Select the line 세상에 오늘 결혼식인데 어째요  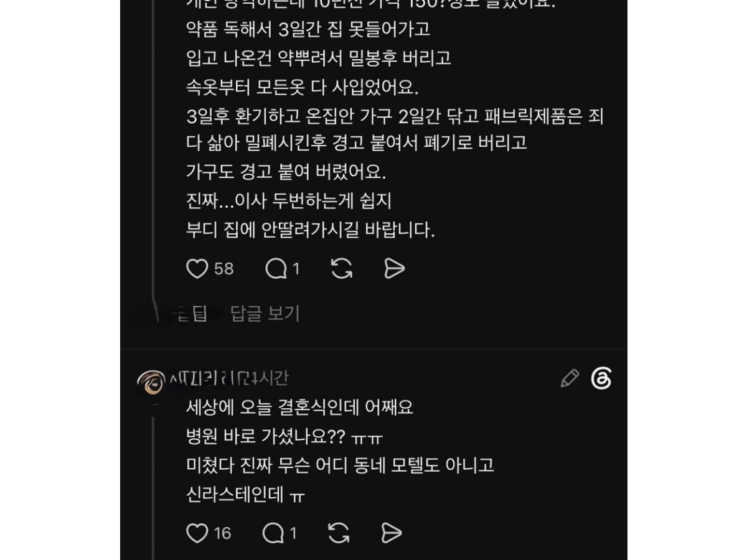[299, 408]
